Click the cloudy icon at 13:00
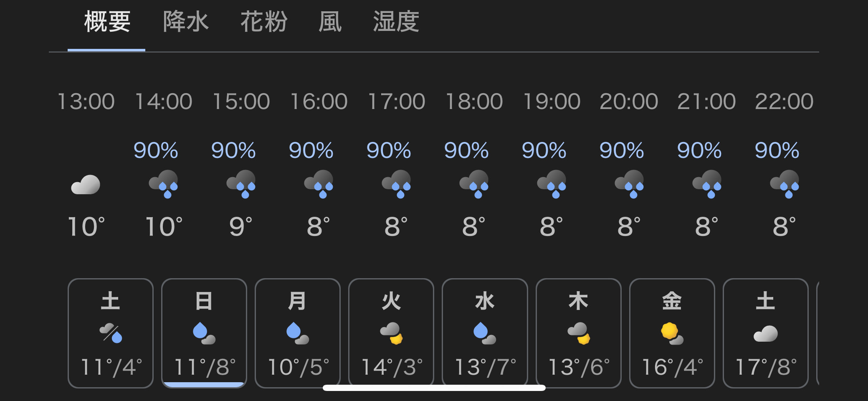868x401 pixels. point(86,185)
